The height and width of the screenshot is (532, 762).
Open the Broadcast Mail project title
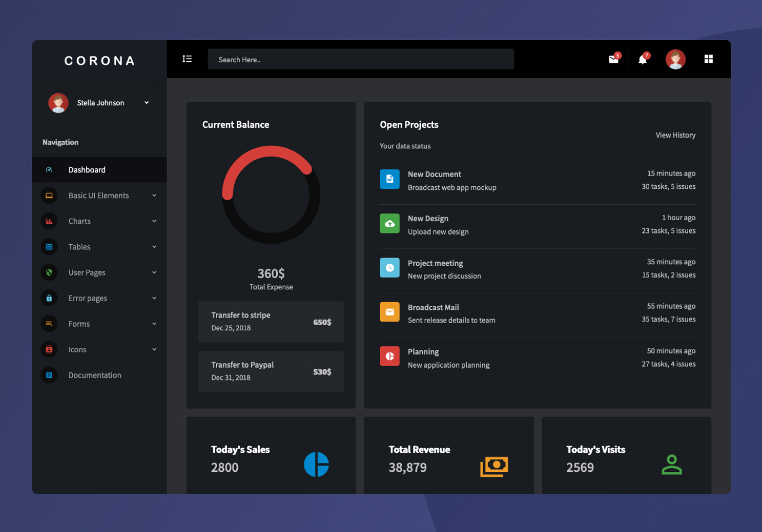(x=433, y=307)
